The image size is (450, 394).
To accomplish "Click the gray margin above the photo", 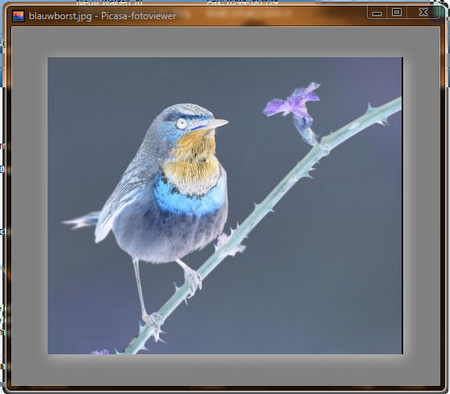I will click(x=225, y=42).
